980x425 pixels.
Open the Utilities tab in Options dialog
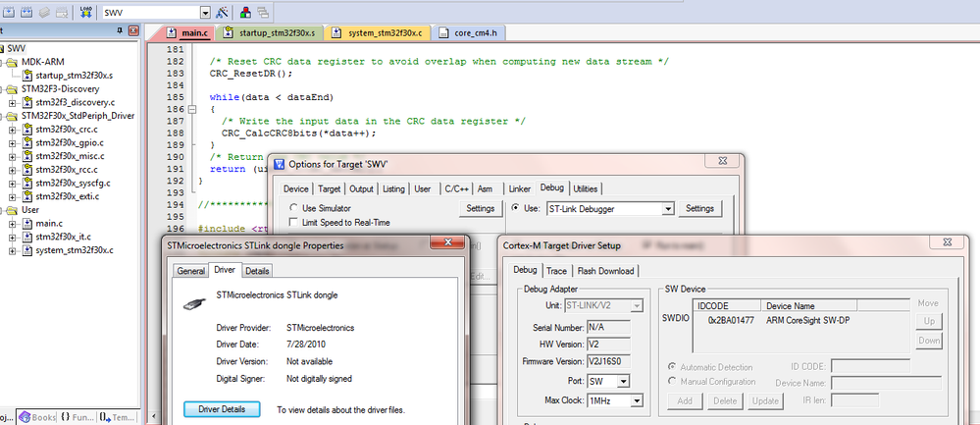pyautogui.click(x=585, y=188)
